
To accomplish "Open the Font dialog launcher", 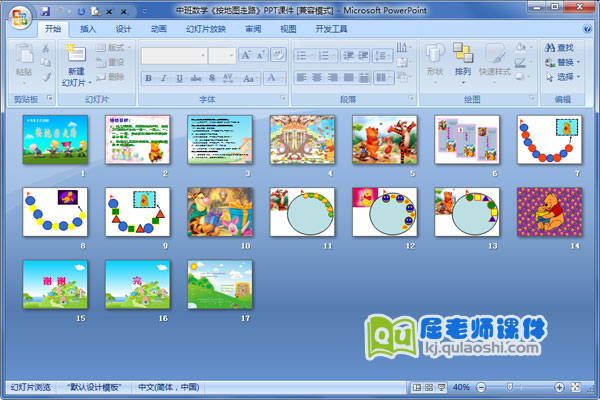I will [x=283, y=99].
